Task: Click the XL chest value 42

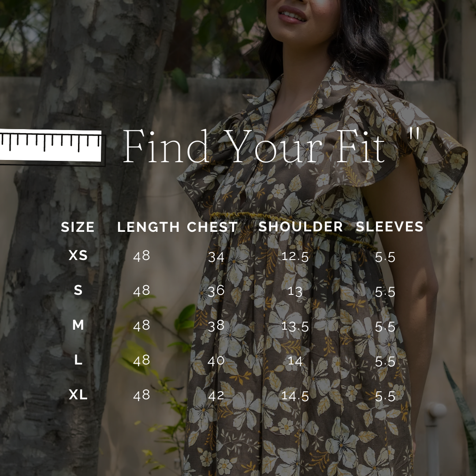Action: tap(216, 396)
